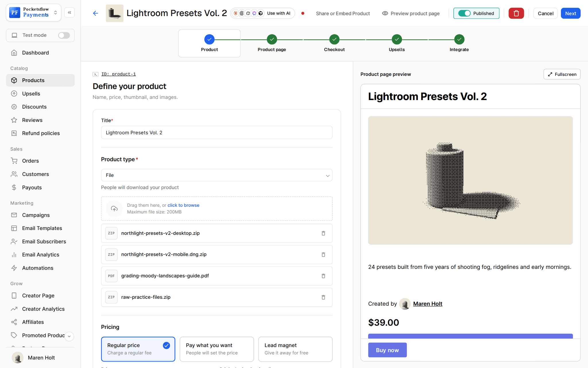Click the $39.00 price in preview
Viewport: 588px width, 368px height.
click(x=384, y=323)
